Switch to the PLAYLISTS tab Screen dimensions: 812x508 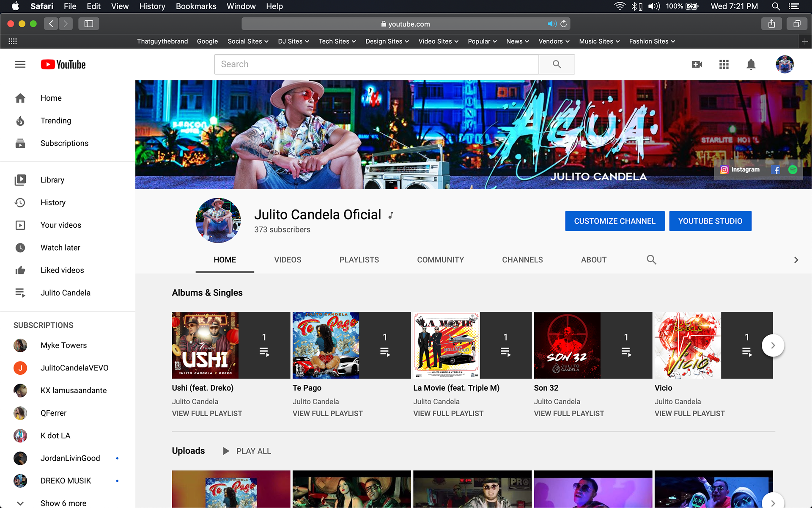(x=359, y=260)
